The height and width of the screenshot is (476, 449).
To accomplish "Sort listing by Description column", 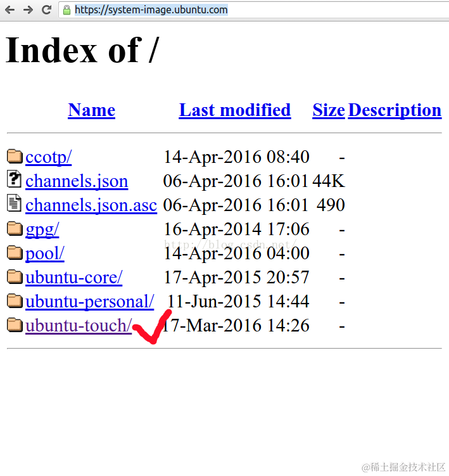I will [x=395, y=110].
